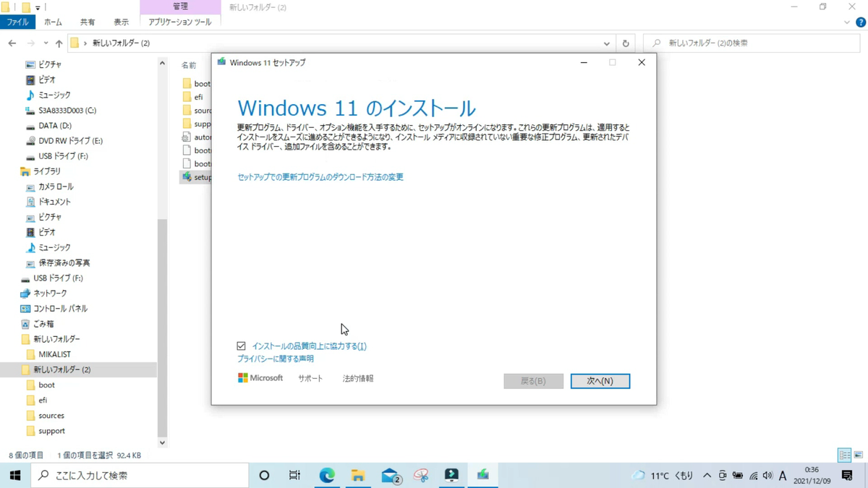Open the network Wi-Fi tray icon
Image resolution: width=868 pixels, height=488 pixels.
[x=753, y=476]
